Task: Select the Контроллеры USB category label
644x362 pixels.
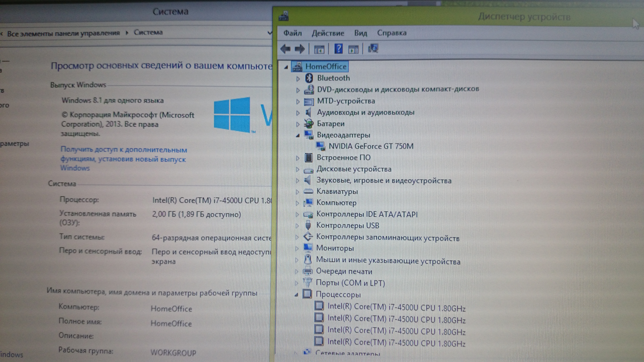Action: pos(348,225)
